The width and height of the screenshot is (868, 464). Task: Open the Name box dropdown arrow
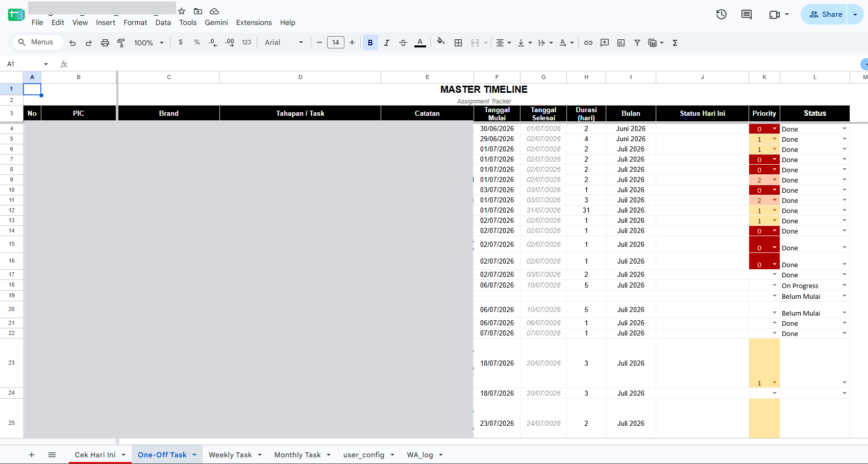[x=46, y=64]
